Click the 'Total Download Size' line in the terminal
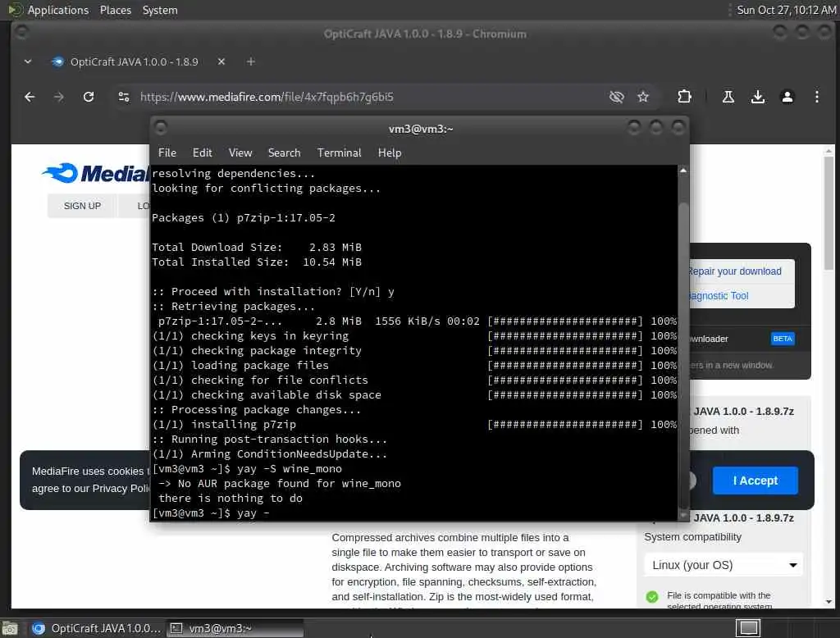 (x=257, y=248)
